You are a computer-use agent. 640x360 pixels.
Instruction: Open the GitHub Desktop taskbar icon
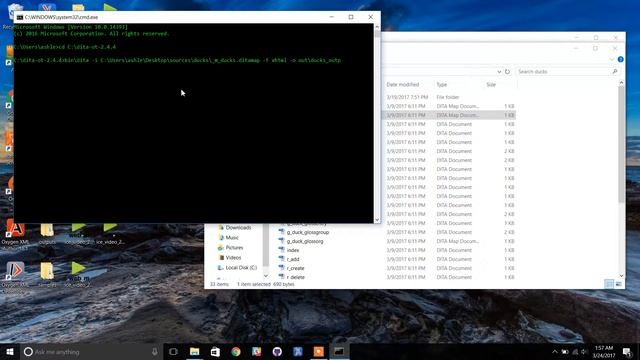click(277, 351)
